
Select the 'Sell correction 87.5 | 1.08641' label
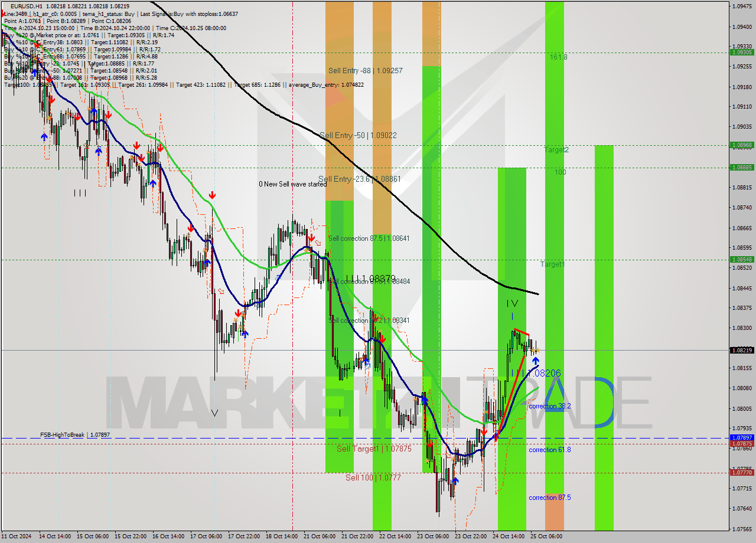(369, 238)
